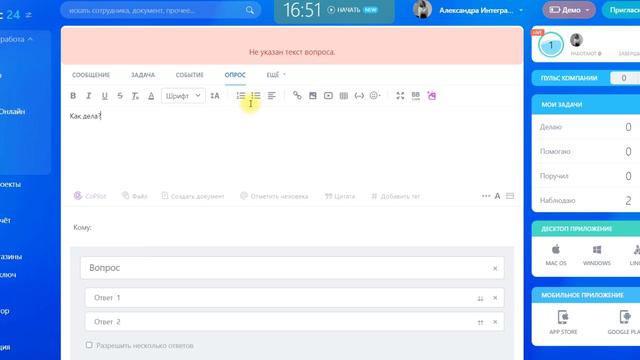This screenshot has height=360, width=640.
Task: Delete Ответ 2 answer
Action: coord(495,322)
